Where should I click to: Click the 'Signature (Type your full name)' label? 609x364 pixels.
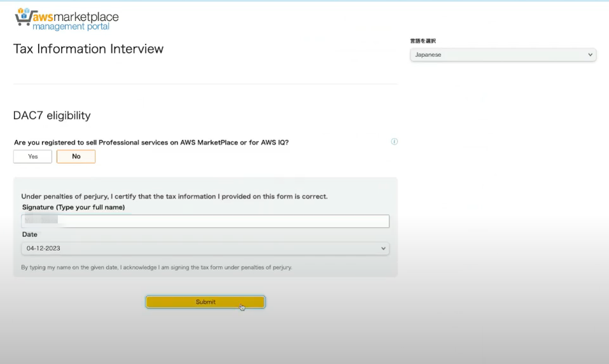(x=73, y=207)
